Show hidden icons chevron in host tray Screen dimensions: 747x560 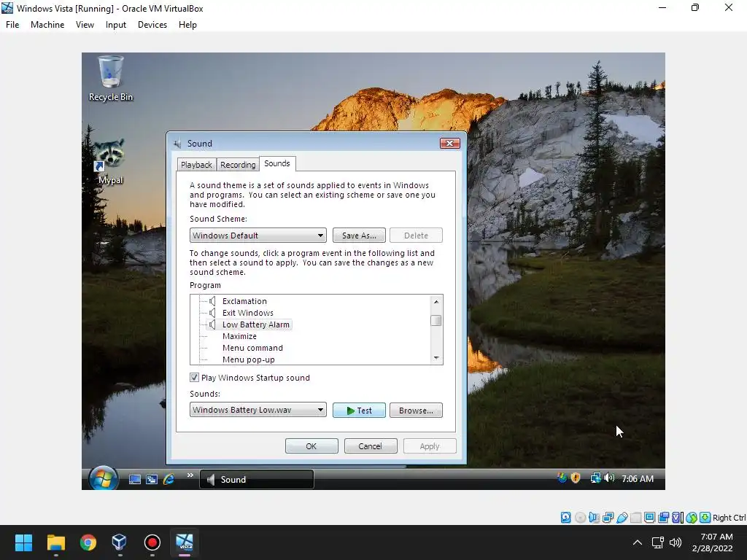[637, 542]
